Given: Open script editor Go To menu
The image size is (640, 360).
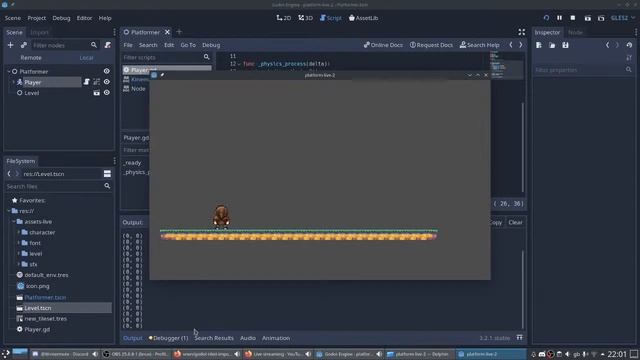Looking at the screenshot, I should (188, 45).
